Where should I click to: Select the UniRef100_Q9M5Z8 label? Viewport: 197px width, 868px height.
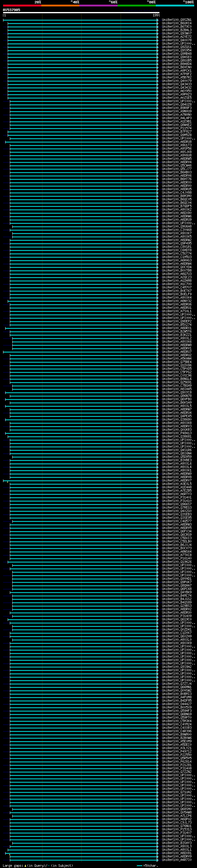click(x=177, y=135)
